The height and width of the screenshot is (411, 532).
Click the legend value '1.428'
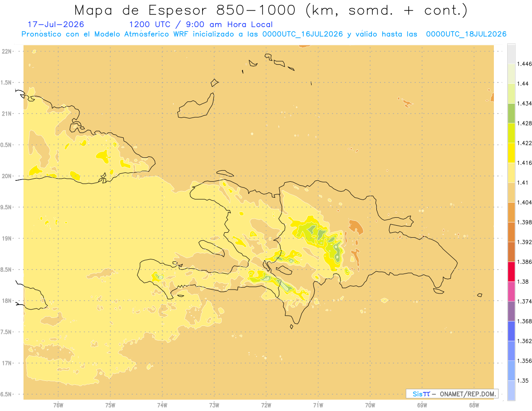pos(524,123)
